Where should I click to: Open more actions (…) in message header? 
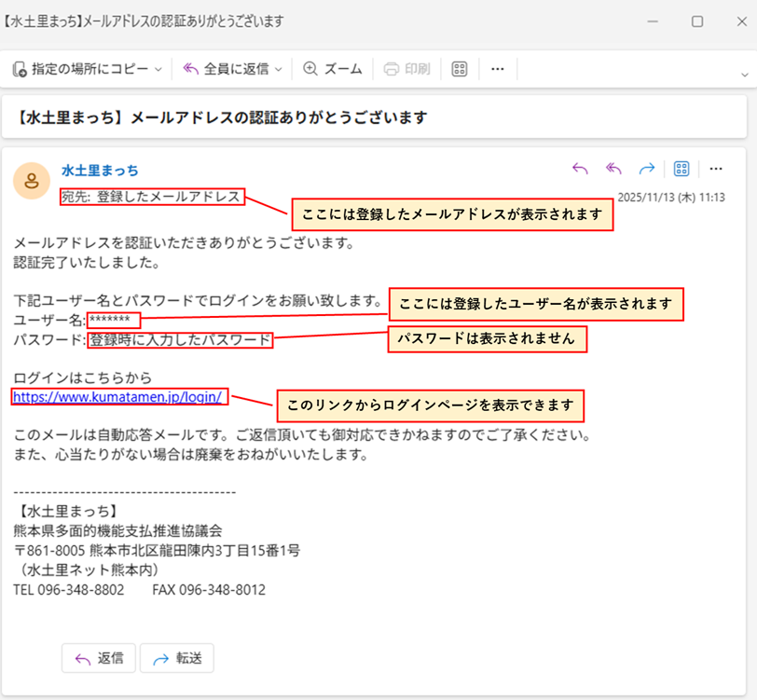click(716, 169)
